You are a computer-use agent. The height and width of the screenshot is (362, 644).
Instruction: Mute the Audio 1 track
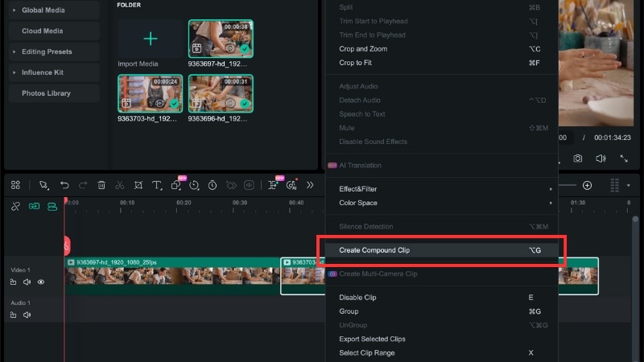[27, 315]
